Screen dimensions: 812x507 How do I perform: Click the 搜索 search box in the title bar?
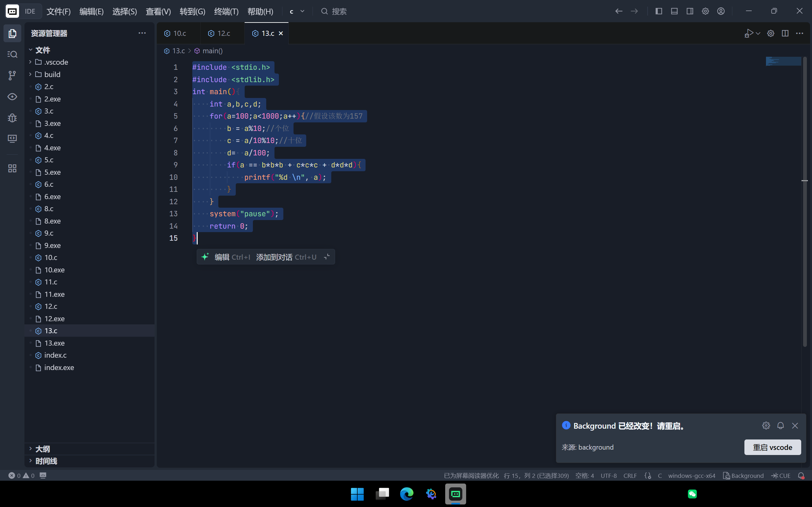[x=339, y=11]
